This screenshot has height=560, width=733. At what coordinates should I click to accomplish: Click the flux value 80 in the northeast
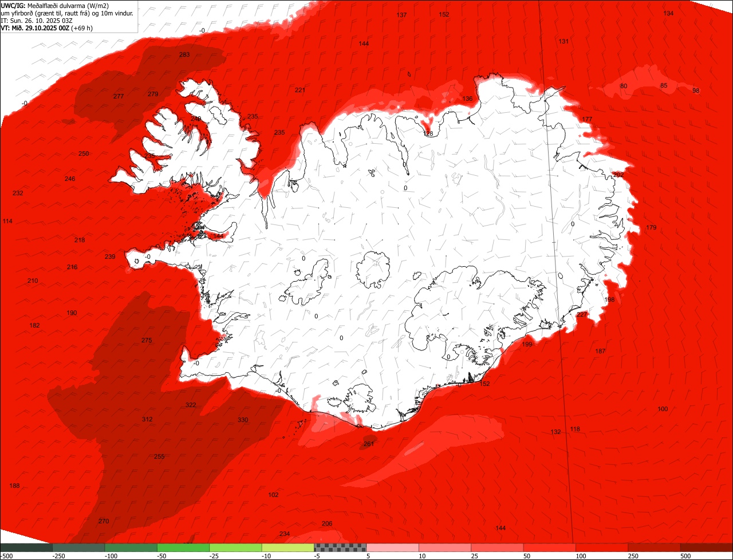[624, 86]
